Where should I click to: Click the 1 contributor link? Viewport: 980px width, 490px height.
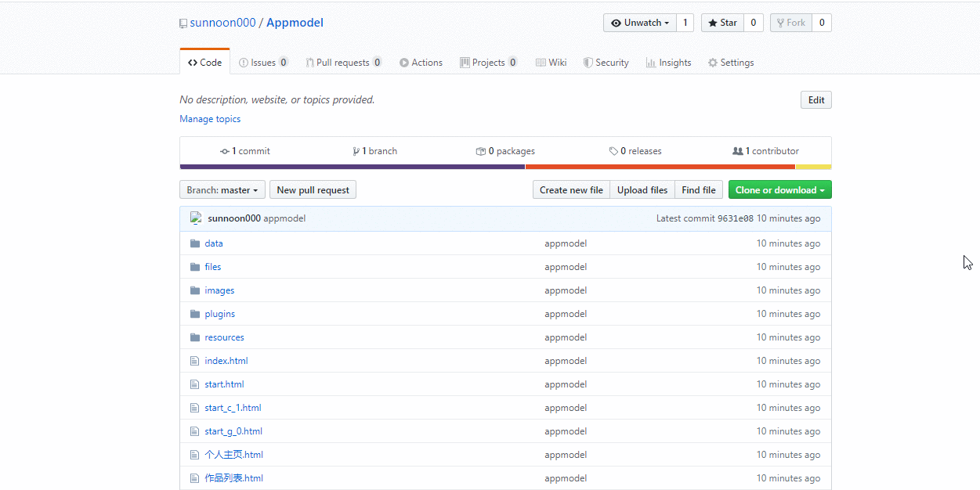765,151
